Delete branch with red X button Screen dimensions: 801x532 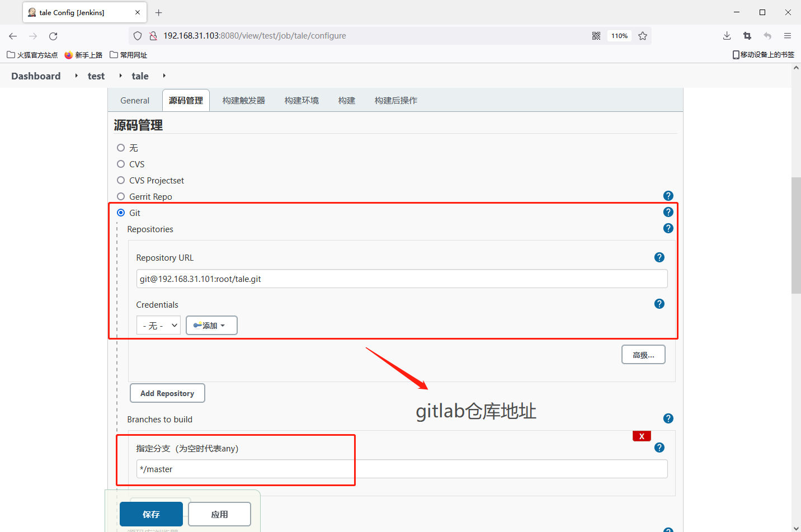pyautogui.click(x=642, y=436)
